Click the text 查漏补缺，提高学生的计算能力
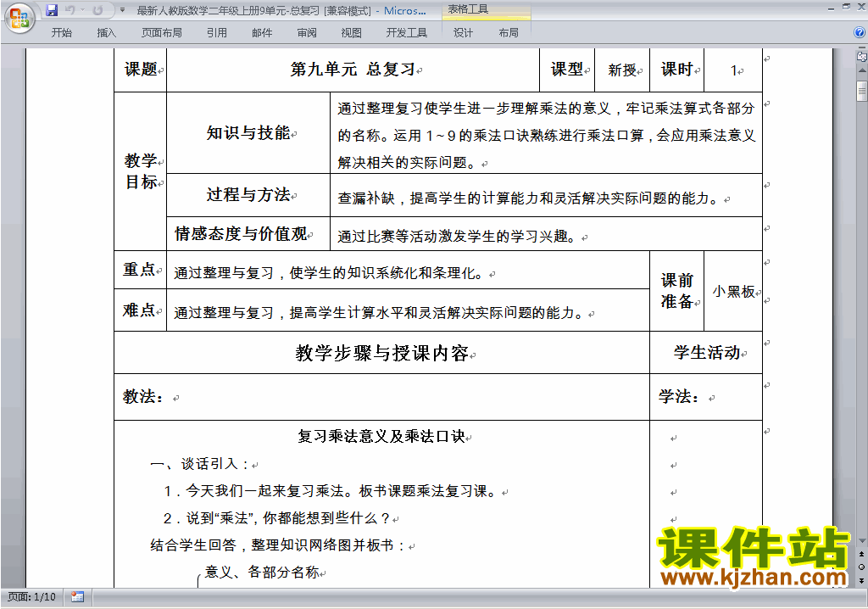The width and height of the screenshot is (868, 609). (438, 198)
